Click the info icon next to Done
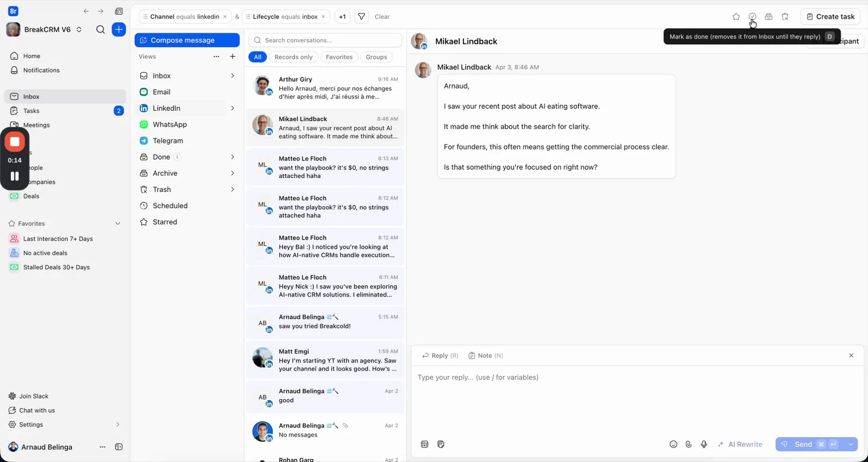This screenshot has height=462, width=868. point(177,157)
